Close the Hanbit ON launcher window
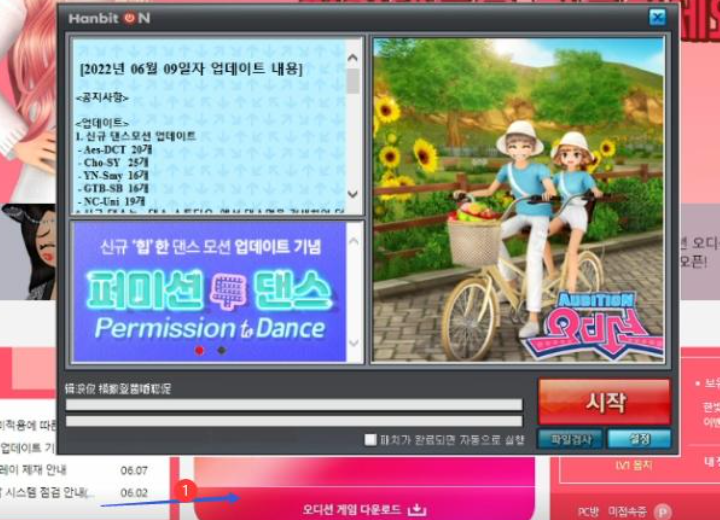Viewport: 720px width, 520px height. coord(658,18)
